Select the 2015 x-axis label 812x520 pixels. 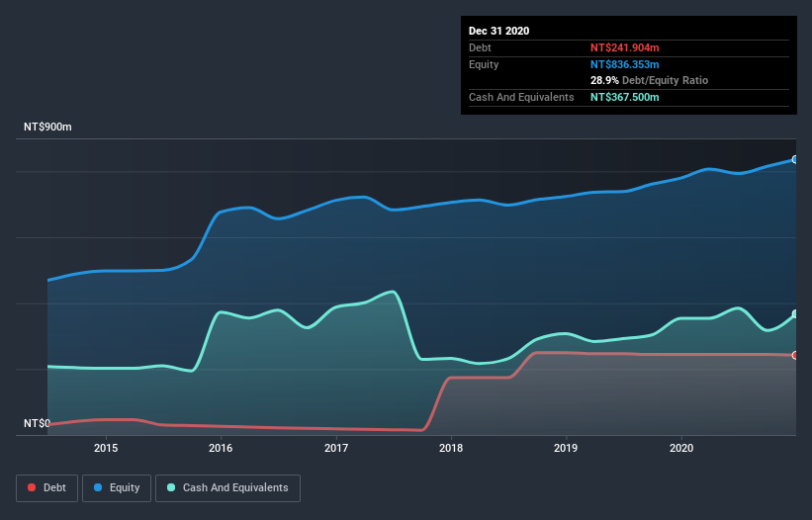click(x=106, y=448)
